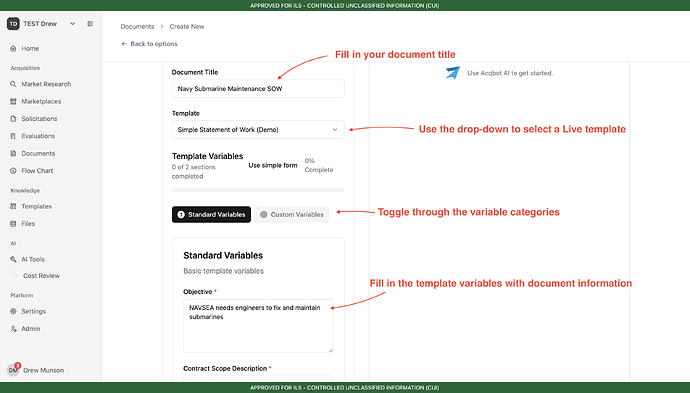
Task: Click the Template drop-down chevron arrow
Action: pos(335,130)
